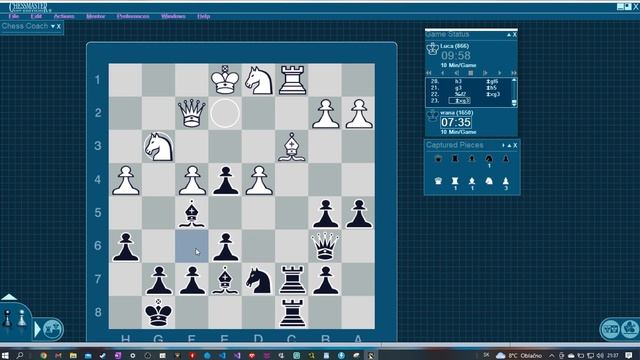Close the Chess Coach panel

click(59, 27)
